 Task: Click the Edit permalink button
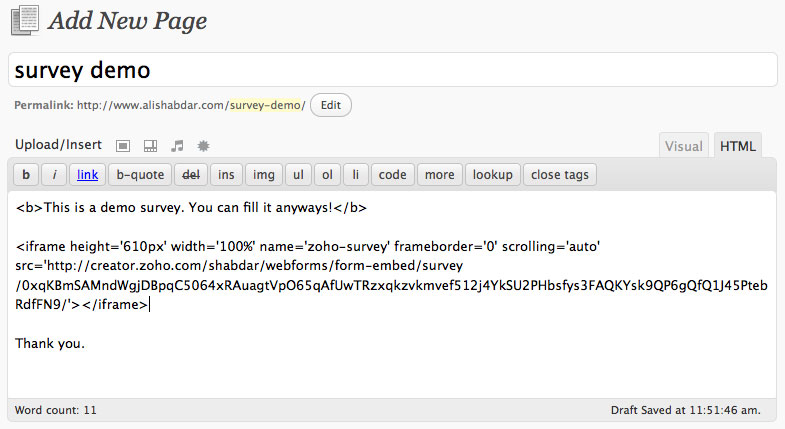[330, 105]
